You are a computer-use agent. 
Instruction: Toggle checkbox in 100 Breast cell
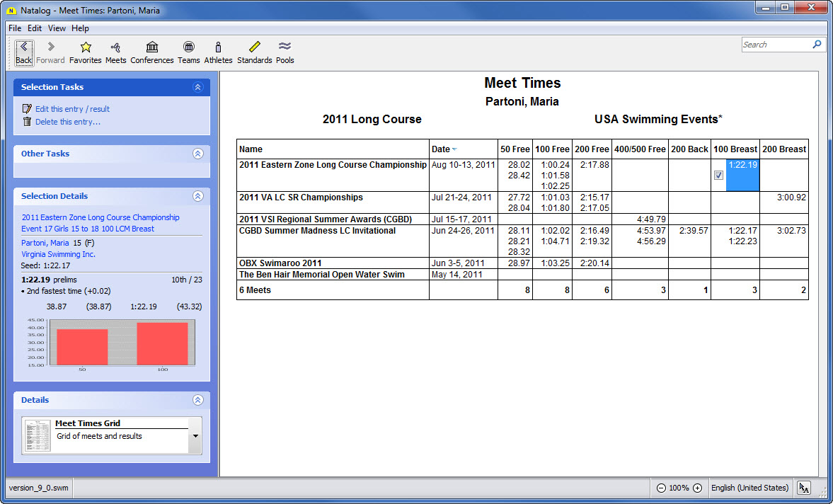(718, 176)
